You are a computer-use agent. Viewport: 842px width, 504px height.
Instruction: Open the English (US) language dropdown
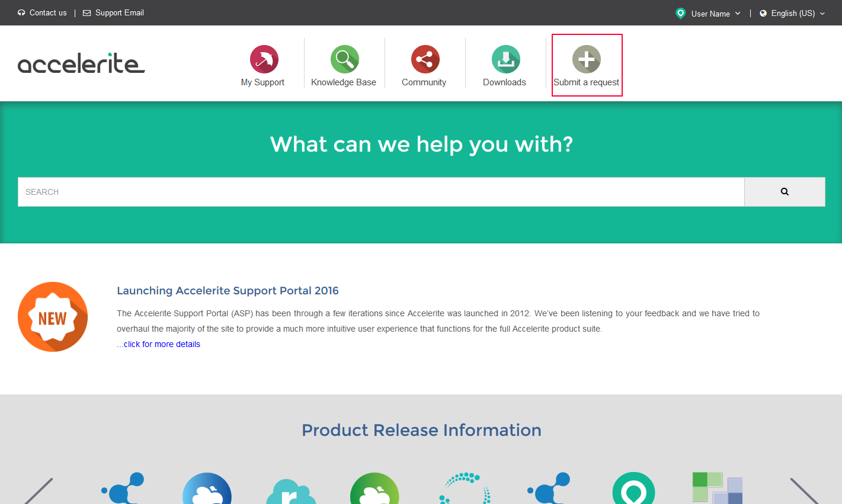click(x=792, y=13)
